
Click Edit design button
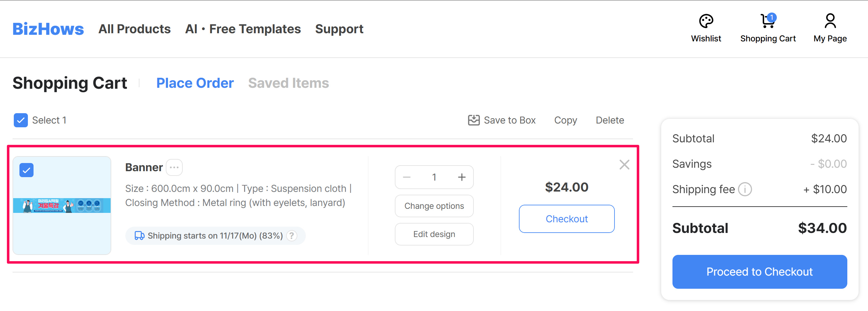pyautogui.click(x=434, y=234)
